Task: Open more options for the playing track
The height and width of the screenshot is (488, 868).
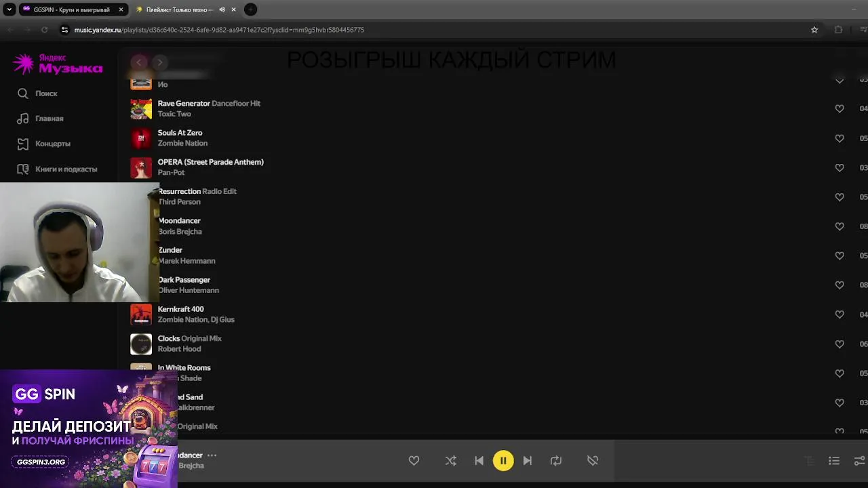Action: coord(212,455)
